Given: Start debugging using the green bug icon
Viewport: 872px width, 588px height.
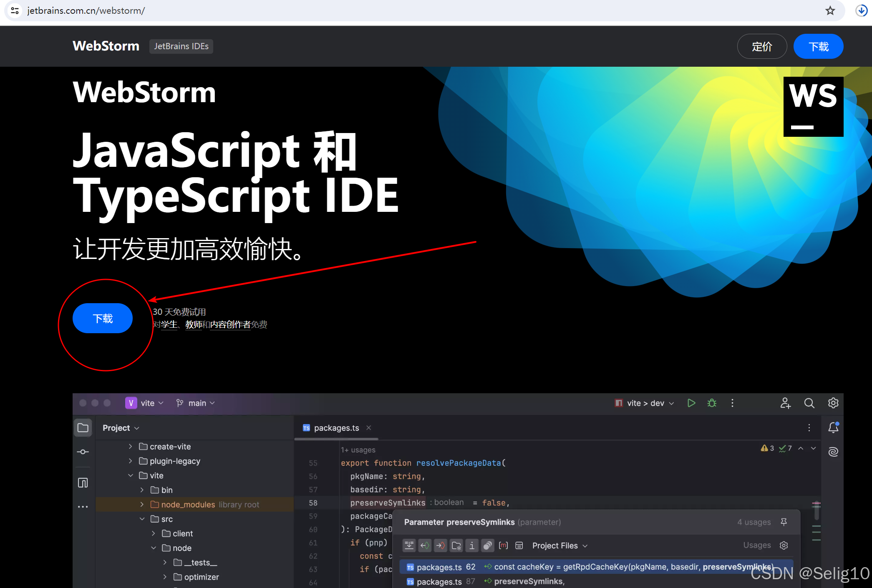Looking at the screenshot, I should tap(711, 403).
